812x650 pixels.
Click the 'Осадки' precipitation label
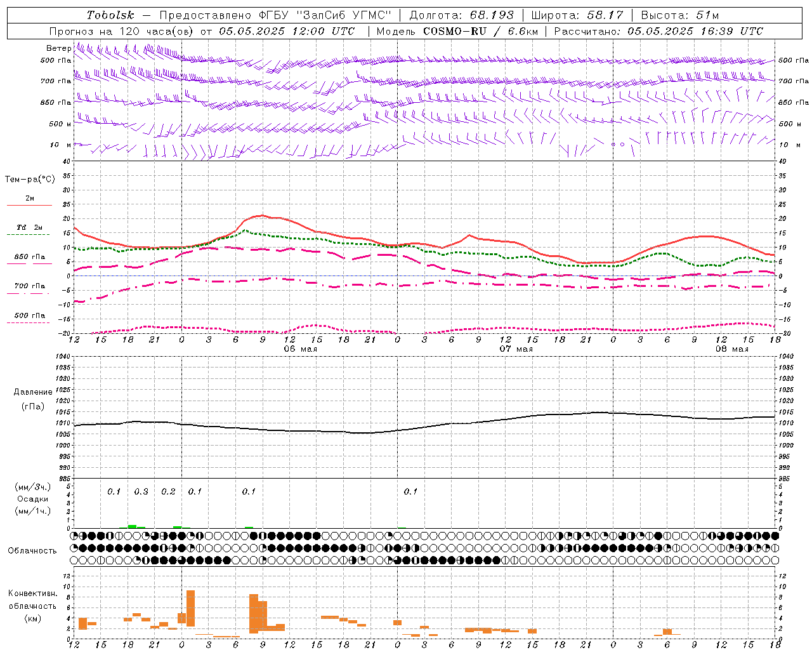[x=33, y=499]
